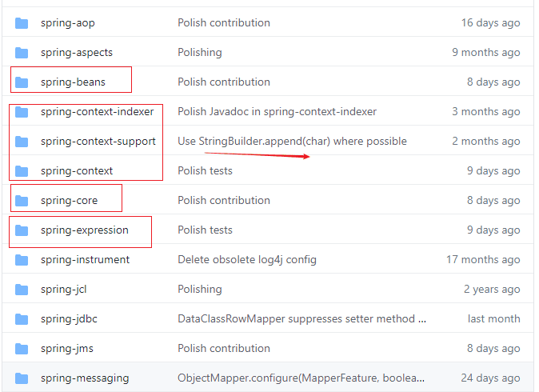Click the spring-context-indexer folder icon
The width and height of the screenshot is (539, 392).
22,112
